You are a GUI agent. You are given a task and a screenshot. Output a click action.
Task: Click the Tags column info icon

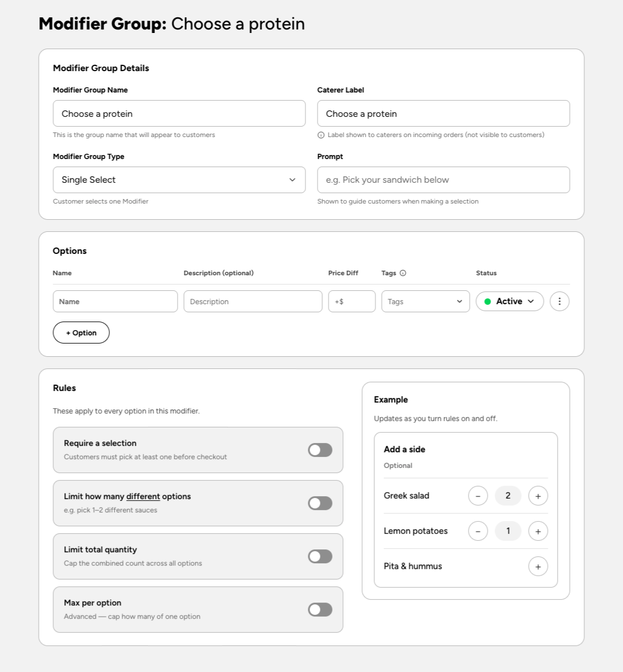point(403,273)
